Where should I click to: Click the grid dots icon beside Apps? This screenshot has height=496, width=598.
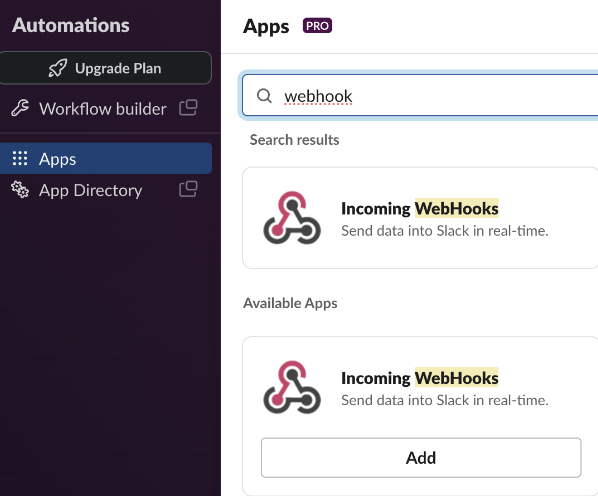(20, 158)
